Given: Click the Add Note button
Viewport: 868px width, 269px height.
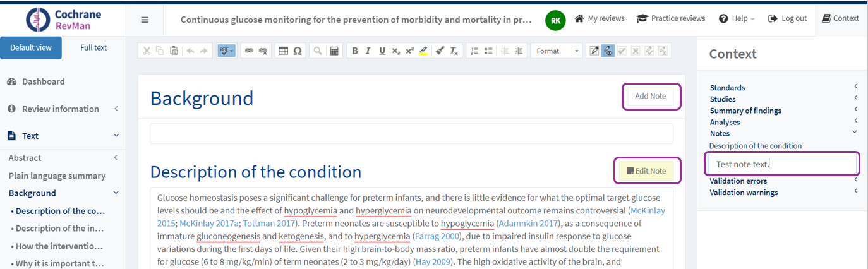Looking at the screenshot, I should tap(650, 97).
